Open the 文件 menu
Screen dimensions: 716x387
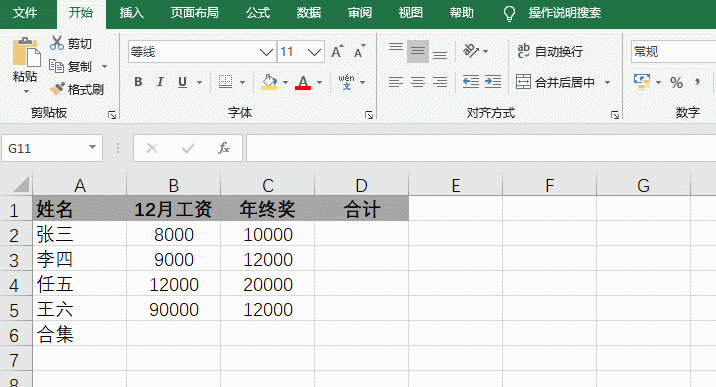point(25,13)
